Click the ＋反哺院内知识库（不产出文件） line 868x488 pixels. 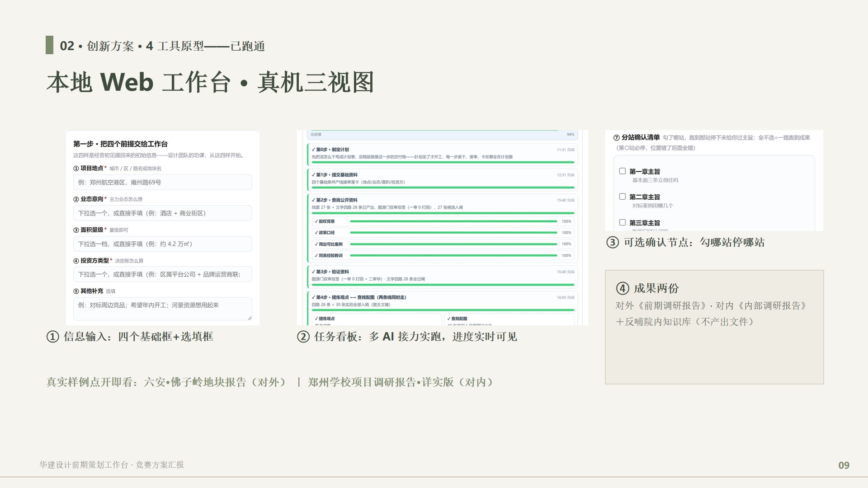coord(685,322)
